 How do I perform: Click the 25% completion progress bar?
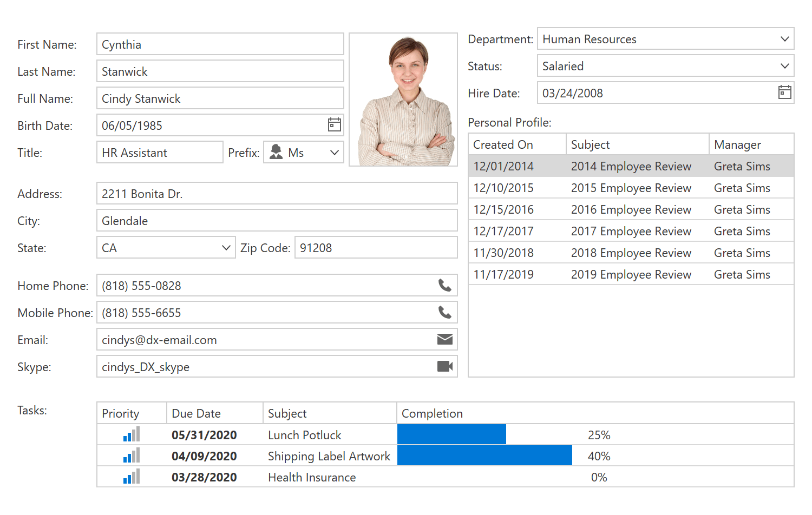tap(451, 434)
